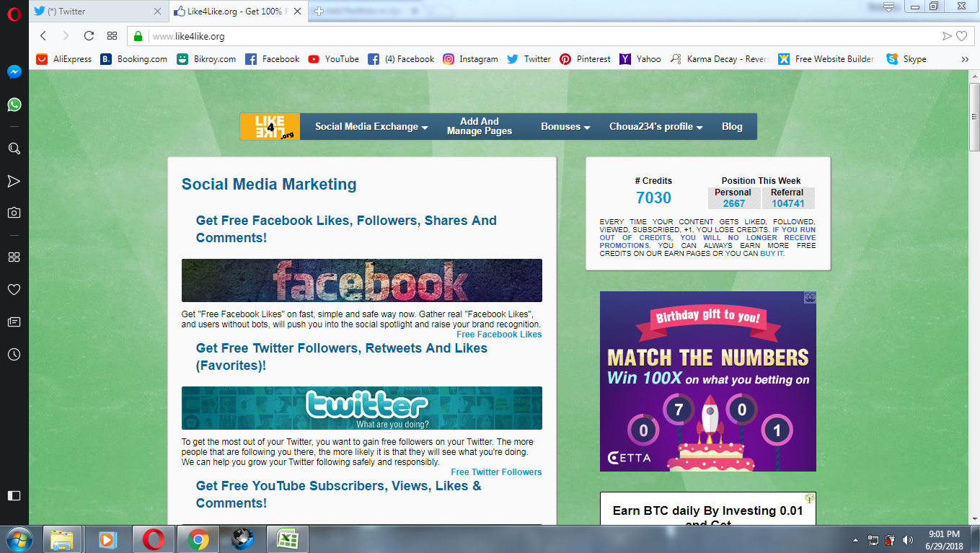Screen dimensions: 980x553
Task: Open the Instagram bookmark
Action: point(470,59)
